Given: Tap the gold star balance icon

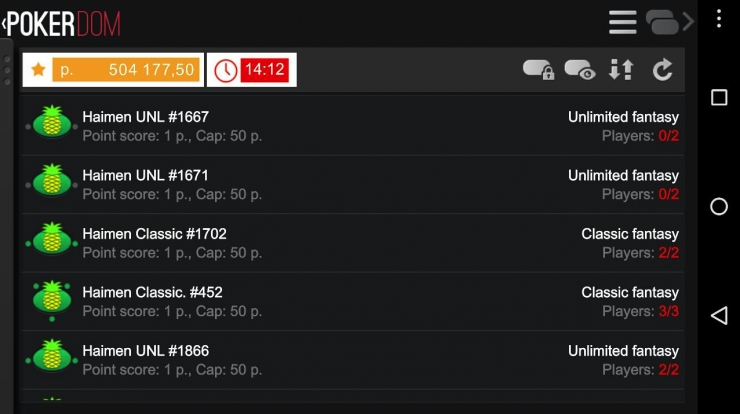Looking at the screenshot, I should (x=38, y=70).
